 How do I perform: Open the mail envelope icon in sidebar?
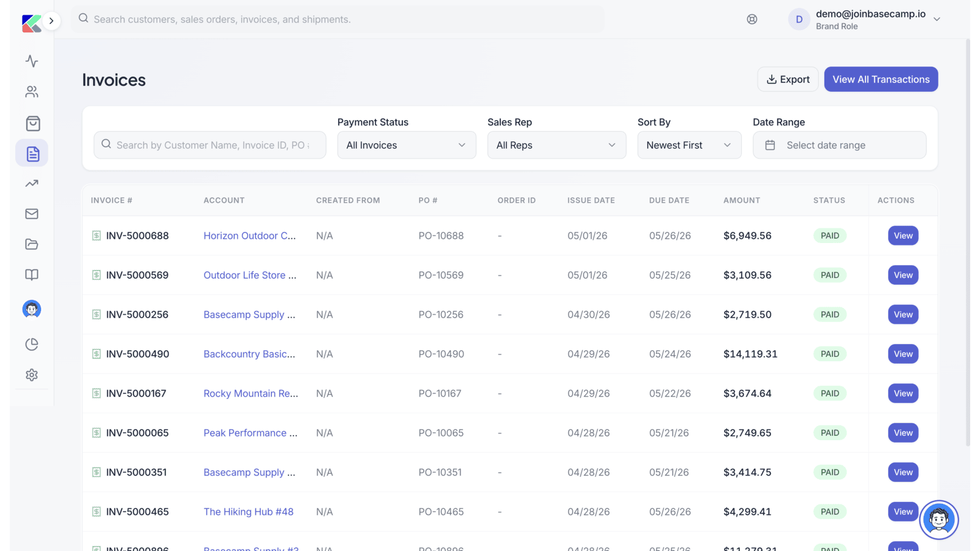pyautogui.click(x=32, y=214)
